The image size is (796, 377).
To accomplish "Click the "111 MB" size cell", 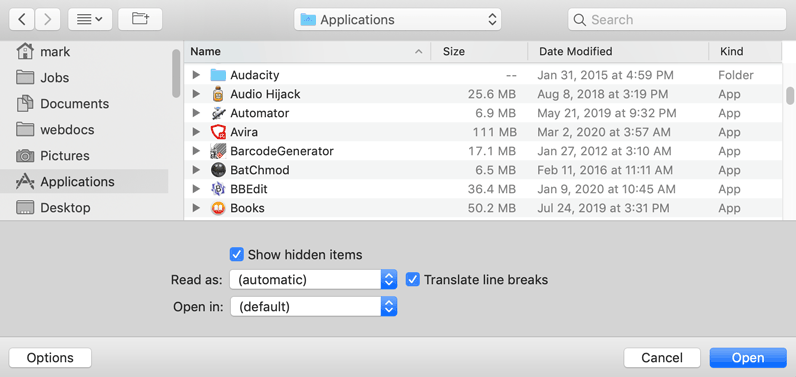I will pyautogui.click(x=494, y=132).
